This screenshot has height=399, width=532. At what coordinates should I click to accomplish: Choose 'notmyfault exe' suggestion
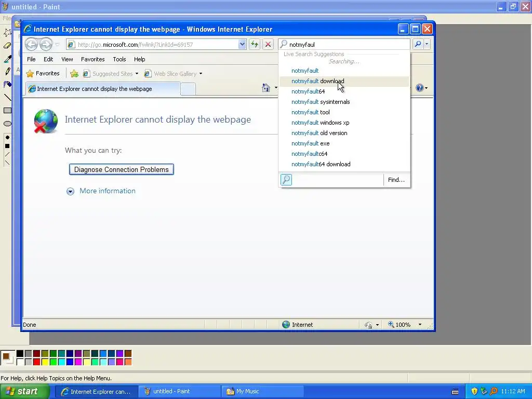(344, 143)
